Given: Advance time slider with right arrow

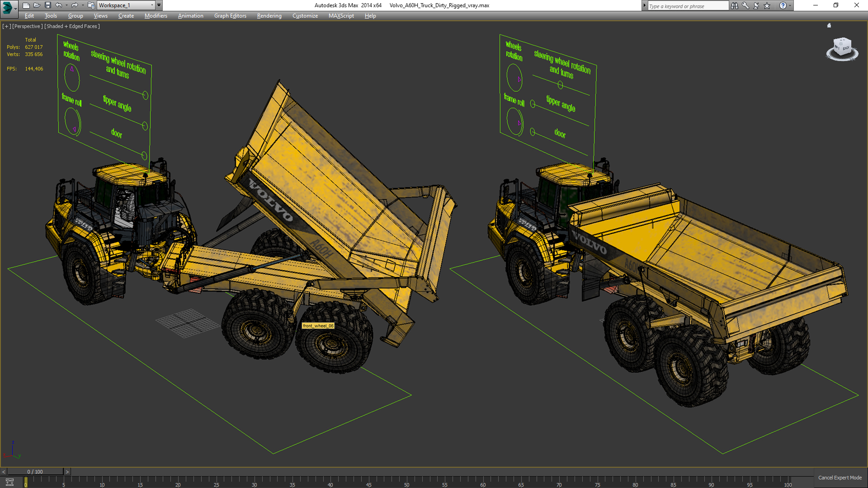Looking at the screenshot, I should (67, 472).
